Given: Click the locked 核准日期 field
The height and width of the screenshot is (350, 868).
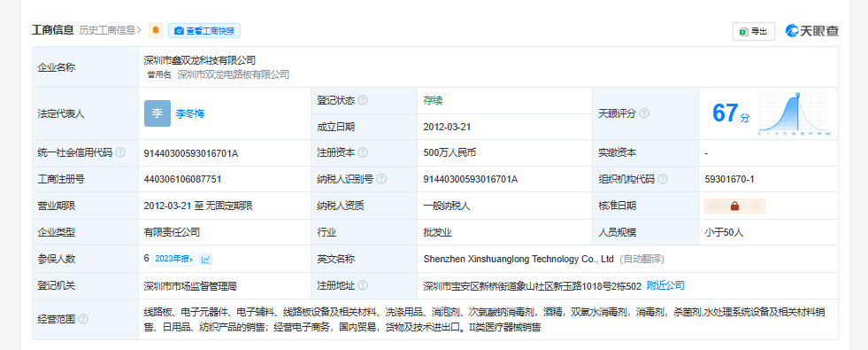Looking at the screenshot, I should pyautogui.click(x=734, y=206).
